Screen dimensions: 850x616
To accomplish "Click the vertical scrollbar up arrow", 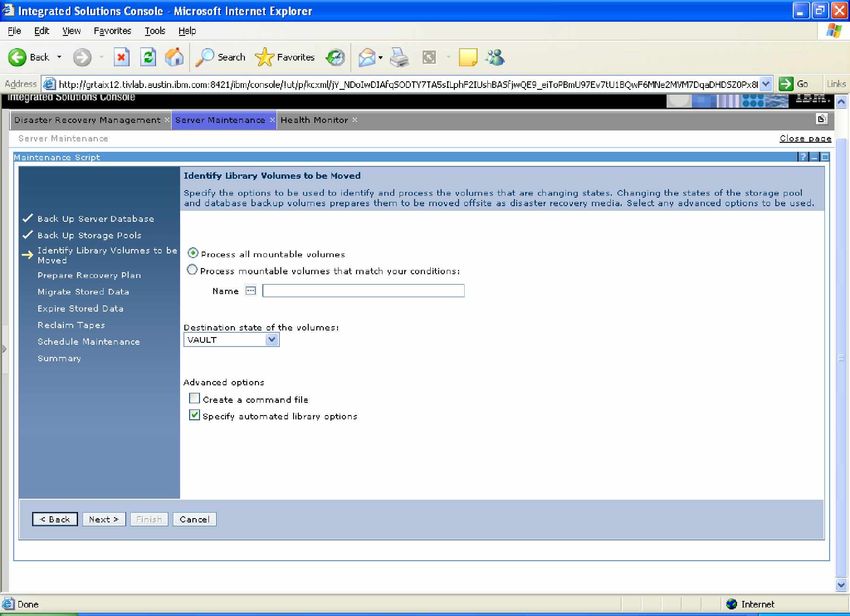I will coord(841,101).
